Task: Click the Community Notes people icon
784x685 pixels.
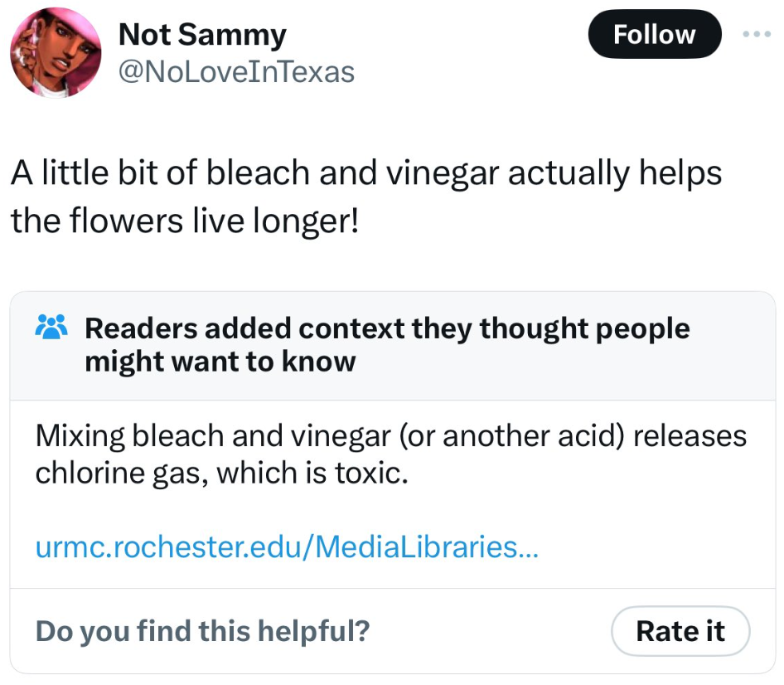Action: 51,329
